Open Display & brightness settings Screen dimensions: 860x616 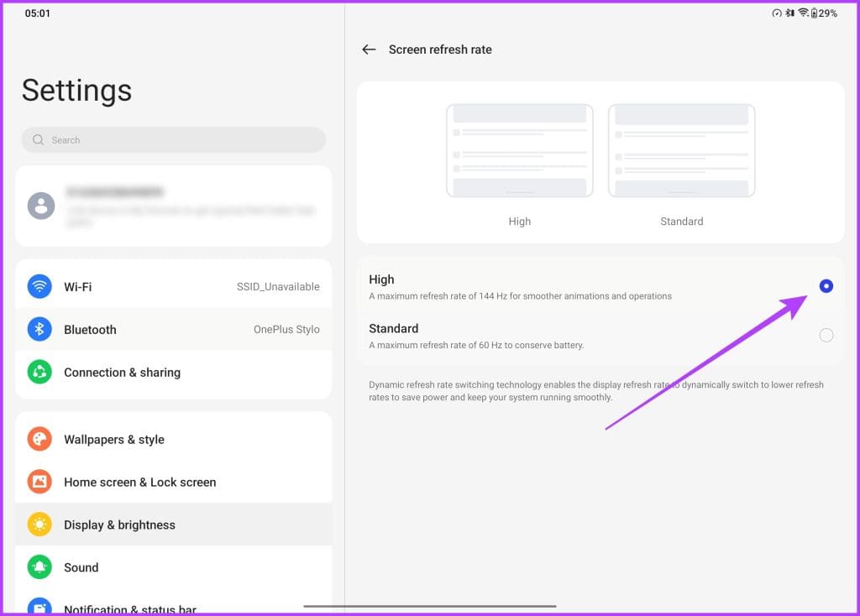(x=173, y=525)
